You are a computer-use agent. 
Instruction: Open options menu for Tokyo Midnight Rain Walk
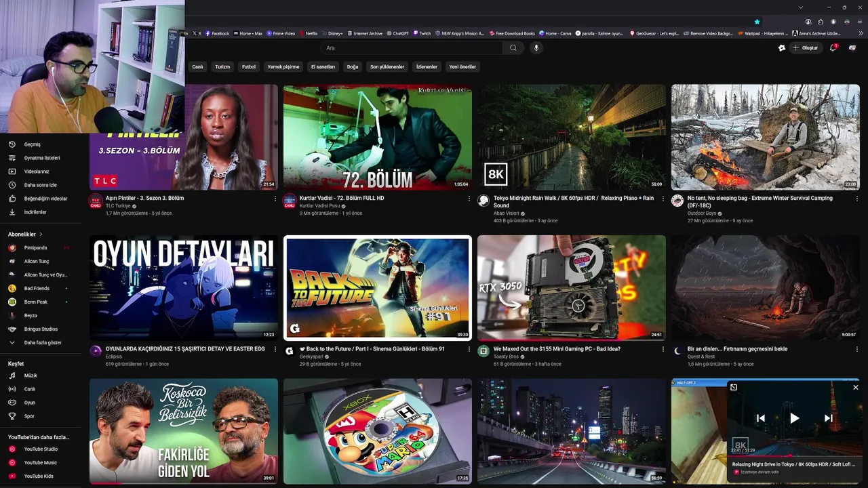pyautogui.click(x=663, y=199)
